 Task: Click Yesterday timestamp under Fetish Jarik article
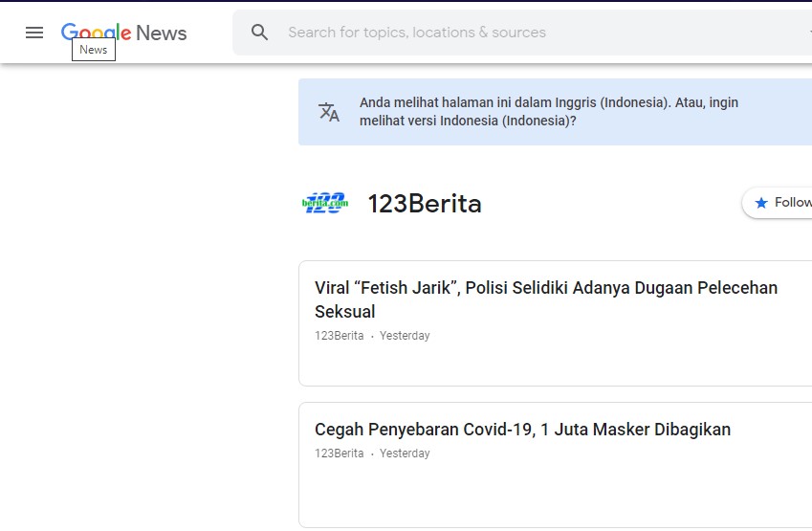coord(405,336)
